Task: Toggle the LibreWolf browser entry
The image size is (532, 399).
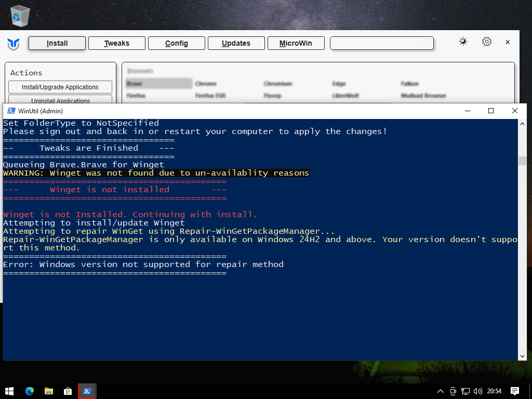Action: pos(345,96)
